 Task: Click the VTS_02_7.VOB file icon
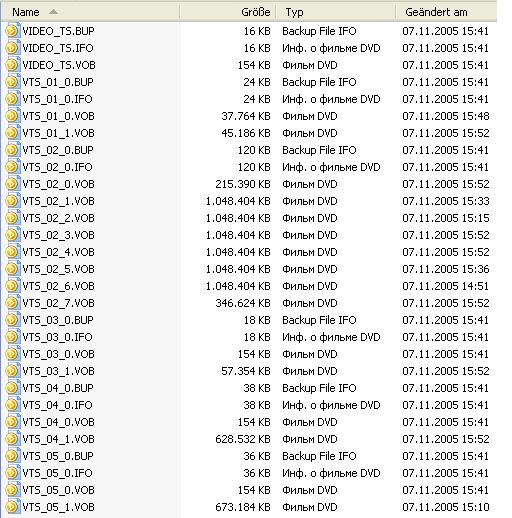point(12,303)
